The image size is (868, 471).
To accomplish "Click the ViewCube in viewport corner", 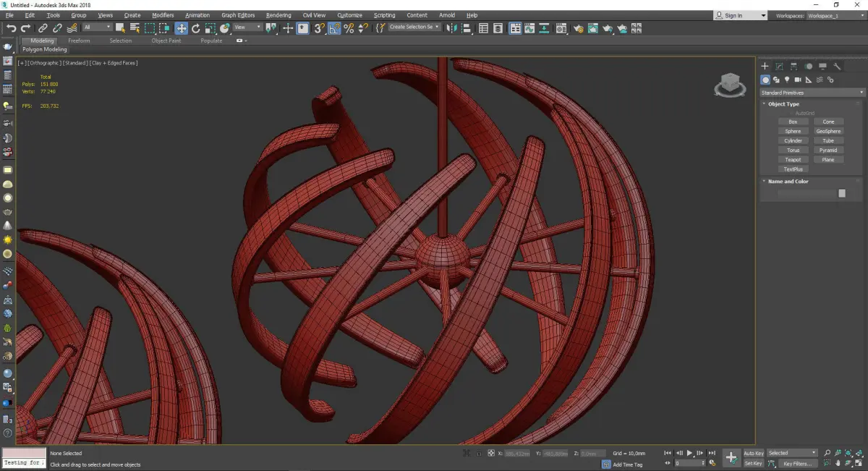I will [x=730, y=84].
